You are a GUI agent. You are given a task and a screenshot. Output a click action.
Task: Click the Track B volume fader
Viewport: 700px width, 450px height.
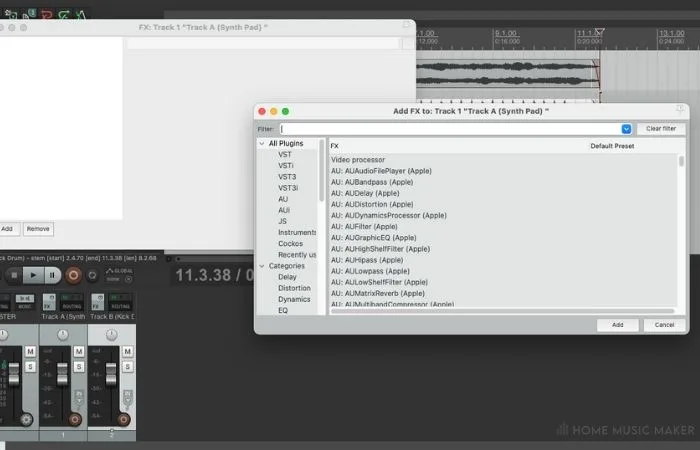tap(111, 374)
